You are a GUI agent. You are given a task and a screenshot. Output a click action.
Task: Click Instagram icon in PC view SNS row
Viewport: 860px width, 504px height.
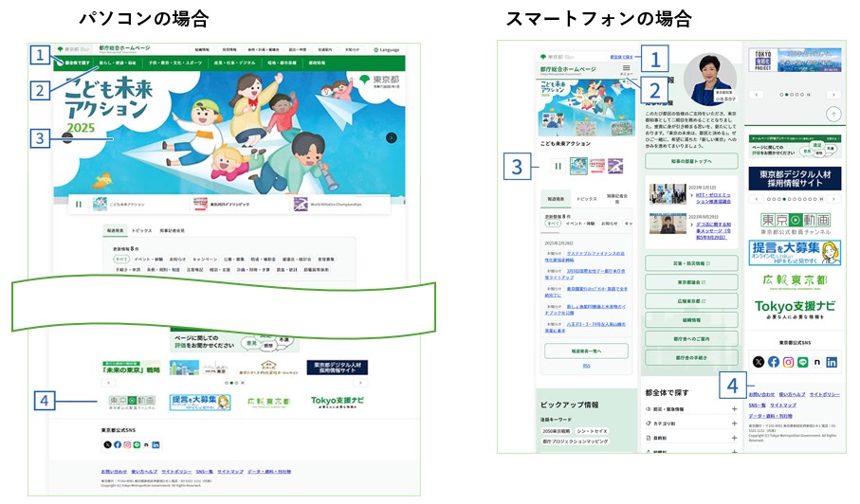coord(127,445)
